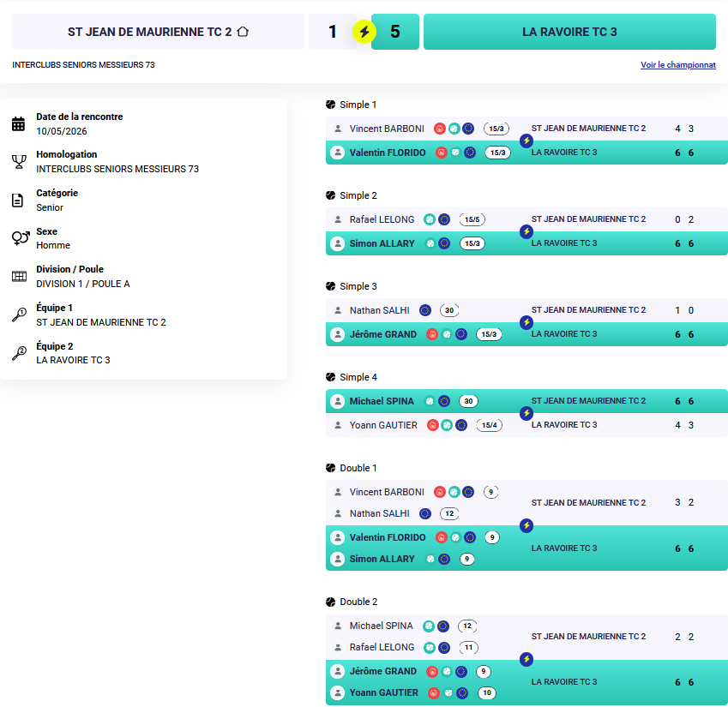The height and width of the screenshot is (707, 728).
Task: Click the LA RAVOIRE TC 3 team banner
Action: (569, 32)
